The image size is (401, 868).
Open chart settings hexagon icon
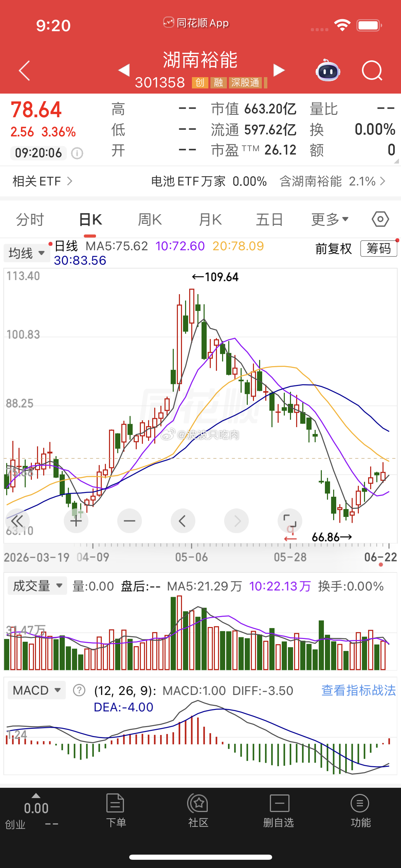380,219
